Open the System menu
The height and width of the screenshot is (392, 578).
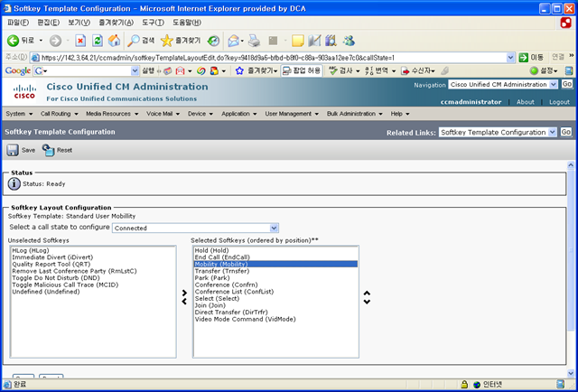19,114
